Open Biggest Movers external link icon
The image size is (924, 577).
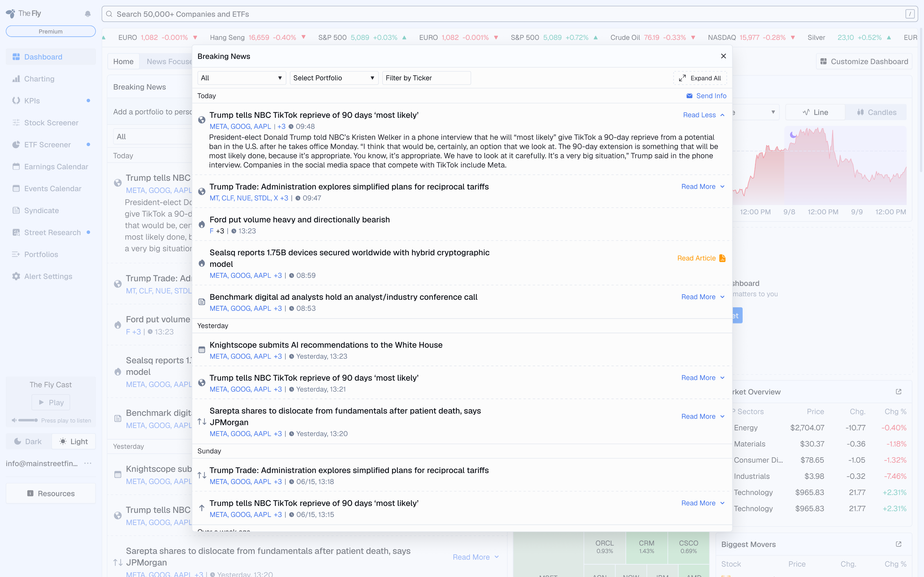pyautogui.click(x=899, y=544)
